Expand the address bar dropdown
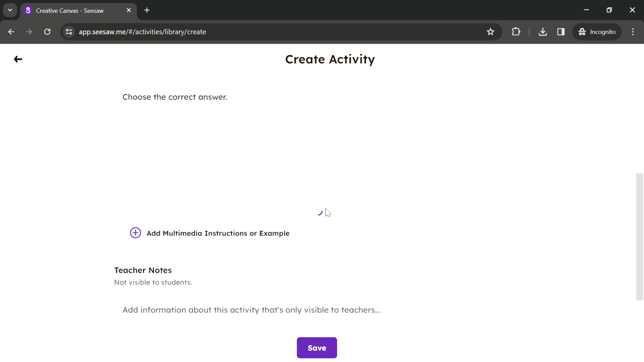Viewport: 644px width, 362px height. pos(10,10)
